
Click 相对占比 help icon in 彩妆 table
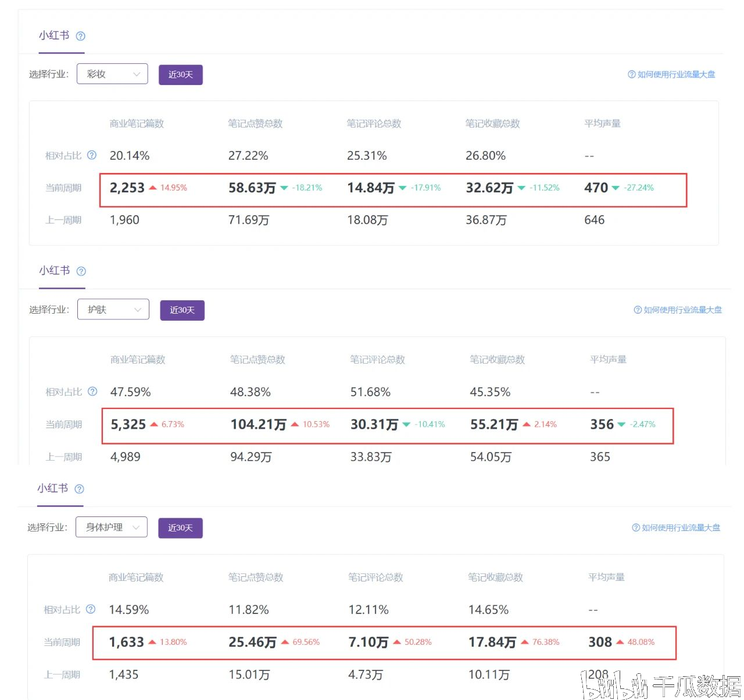tap(92, 155)
